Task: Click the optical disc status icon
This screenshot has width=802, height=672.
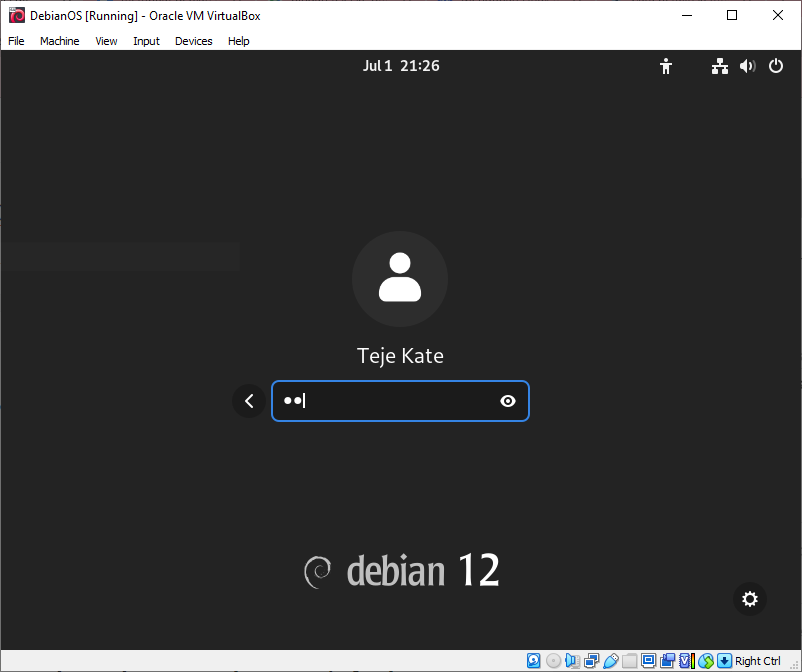Action: tap(553, 661)
